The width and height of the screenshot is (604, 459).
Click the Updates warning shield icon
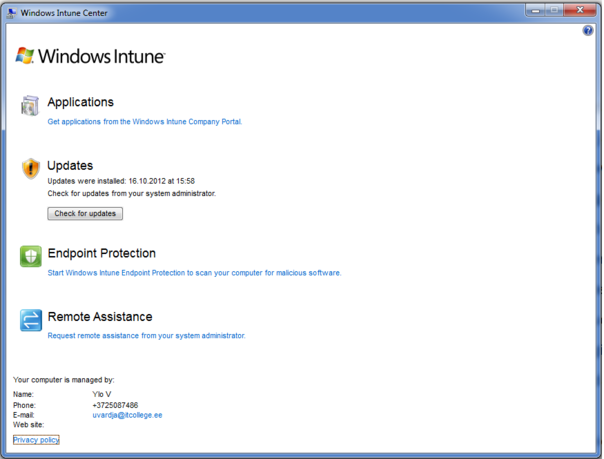click(30, 169)
